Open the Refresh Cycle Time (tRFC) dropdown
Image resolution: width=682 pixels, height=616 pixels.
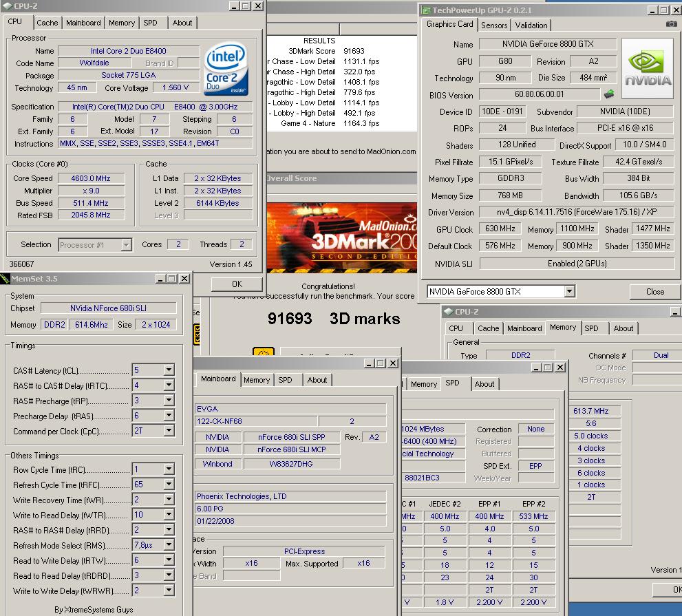coord(169,484)
